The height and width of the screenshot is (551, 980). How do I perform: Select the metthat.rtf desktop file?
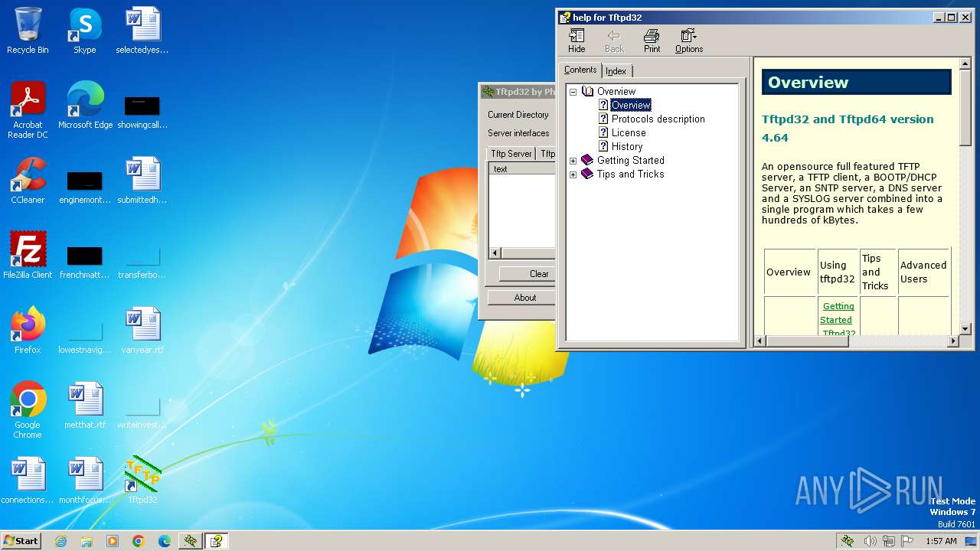pyautogui.click(x=85, y=406)
